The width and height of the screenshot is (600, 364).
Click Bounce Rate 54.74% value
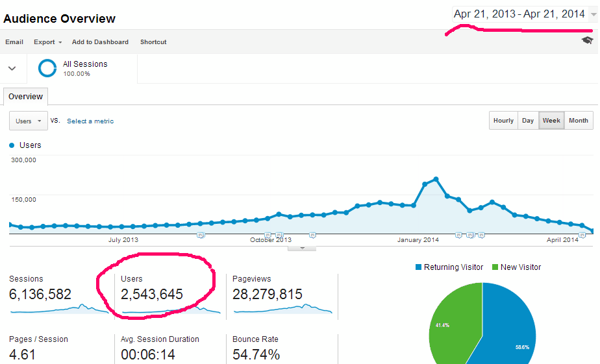[x=256, y=354]
